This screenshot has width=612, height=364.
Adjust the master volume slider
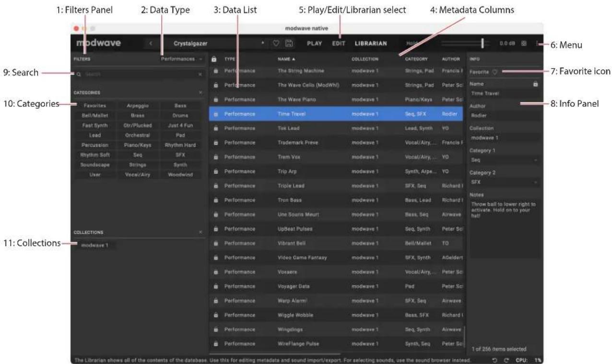(465, 43)
